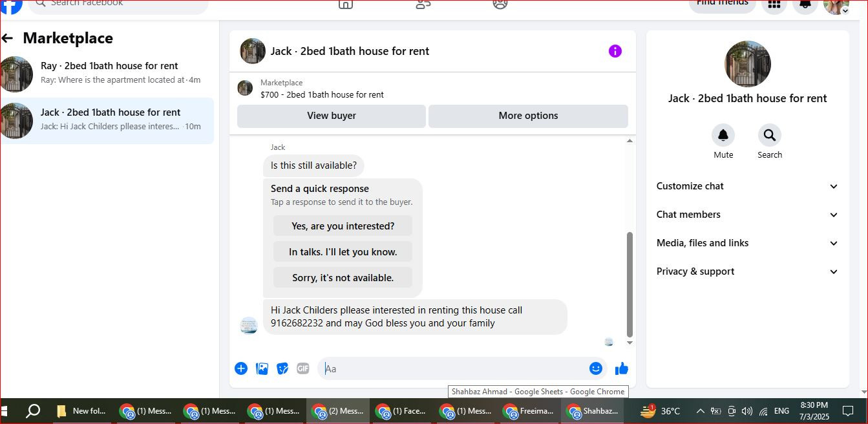Screen dimensions: 868x424
Task: Mute this chat with the bell icon
Action: 723,135
